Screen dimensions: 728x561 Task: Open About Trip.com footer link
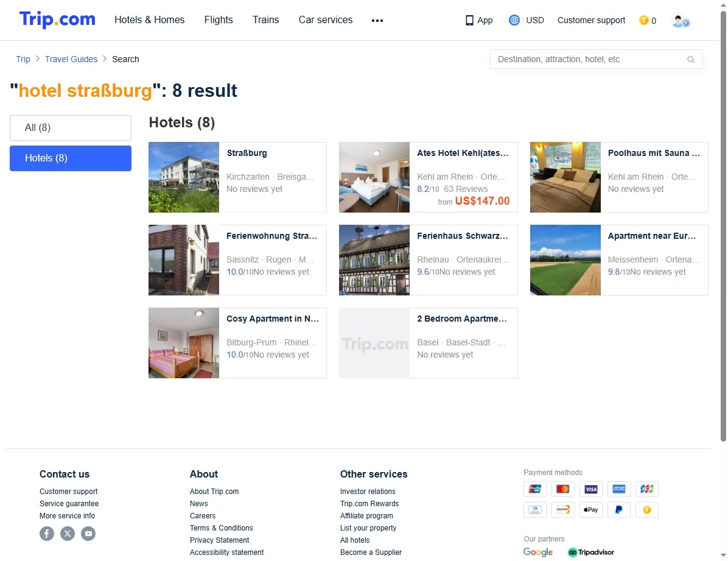[214, 492]
